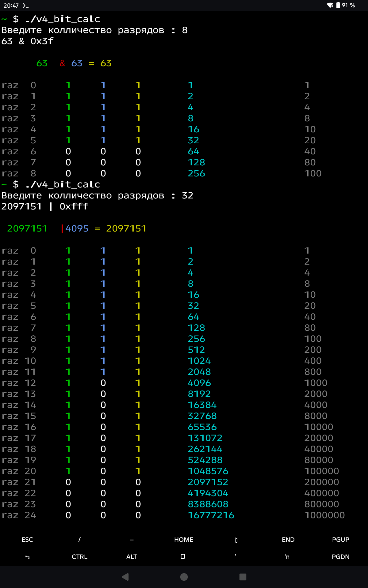Tap the red & operator
The height and width of the screenshot is (588, 368).
click(x=62, y=63)
